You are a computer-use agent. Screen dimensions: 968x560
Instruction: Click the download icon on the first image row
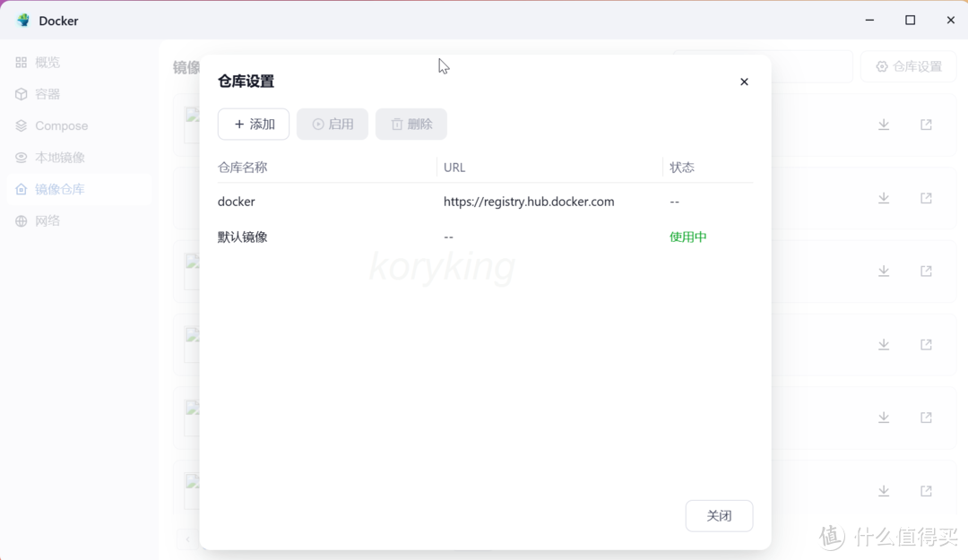[884, 124]
